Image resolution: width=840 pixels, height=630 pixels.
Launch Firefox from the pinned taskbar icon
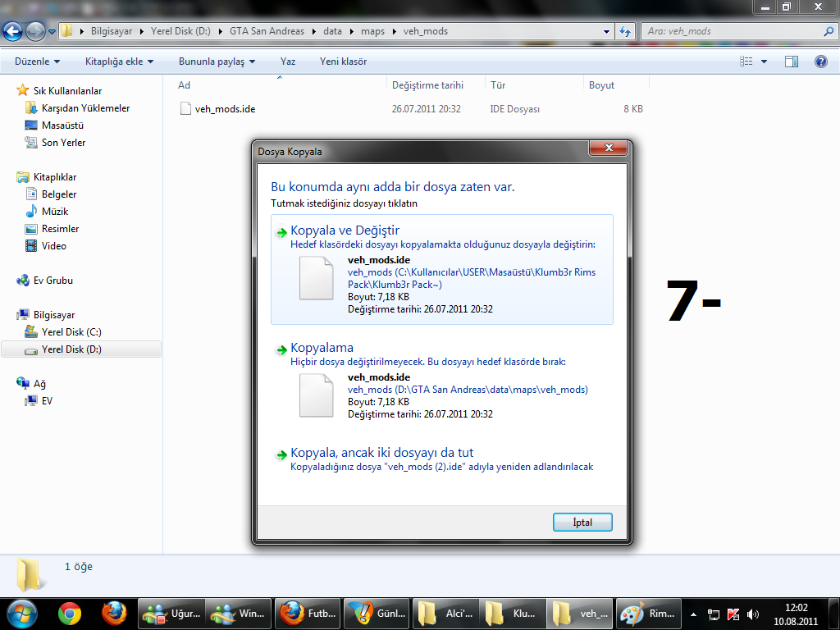[x=114, y=614]
